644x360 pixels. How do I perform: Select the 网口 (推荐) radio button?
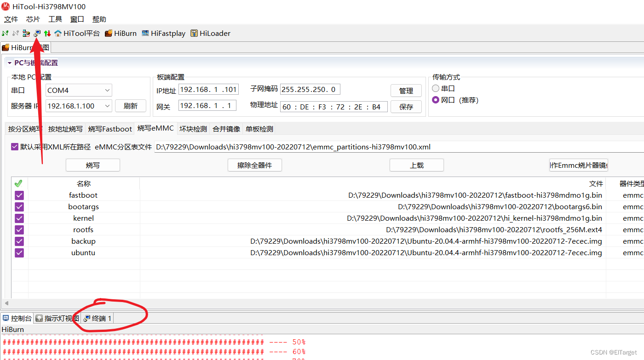coord(436,100)
